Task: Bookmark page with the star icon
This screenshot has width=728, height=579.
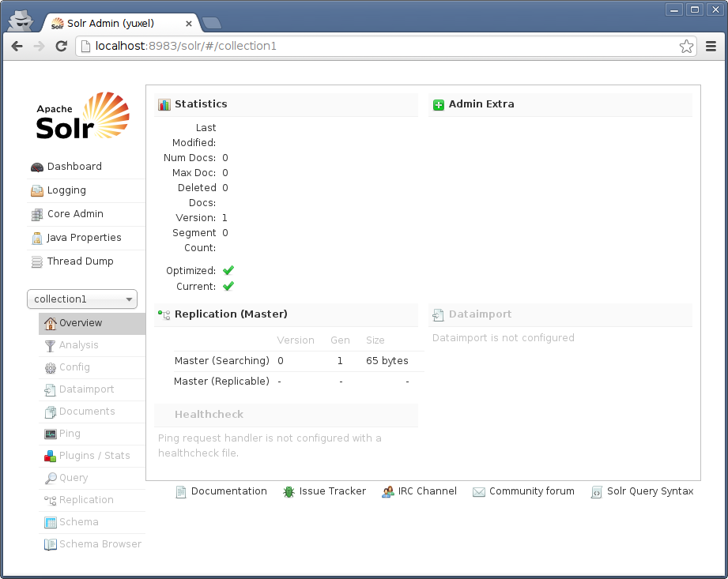Action: click(686, 47)
